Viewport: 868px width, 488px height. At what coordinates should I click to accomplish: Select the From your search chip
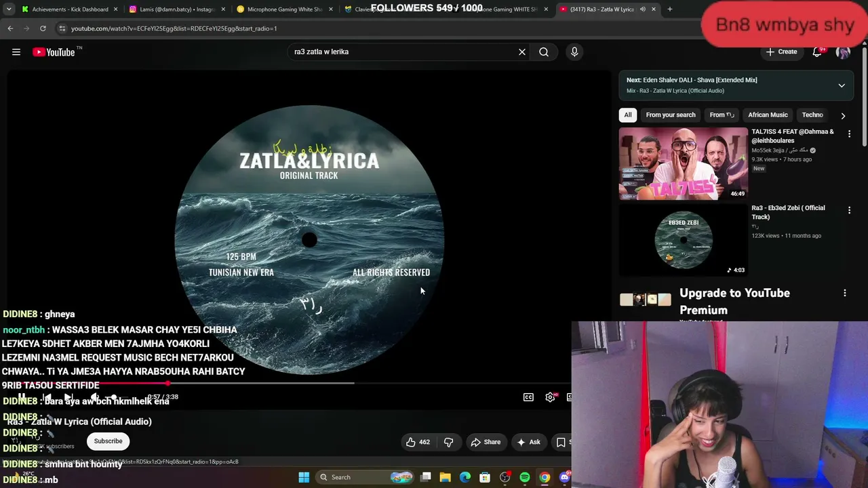coord(671,115)
